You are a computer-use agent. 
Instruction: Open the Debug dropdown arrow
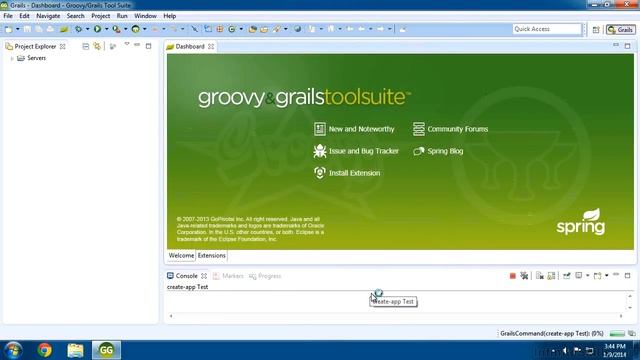(87, 29)
